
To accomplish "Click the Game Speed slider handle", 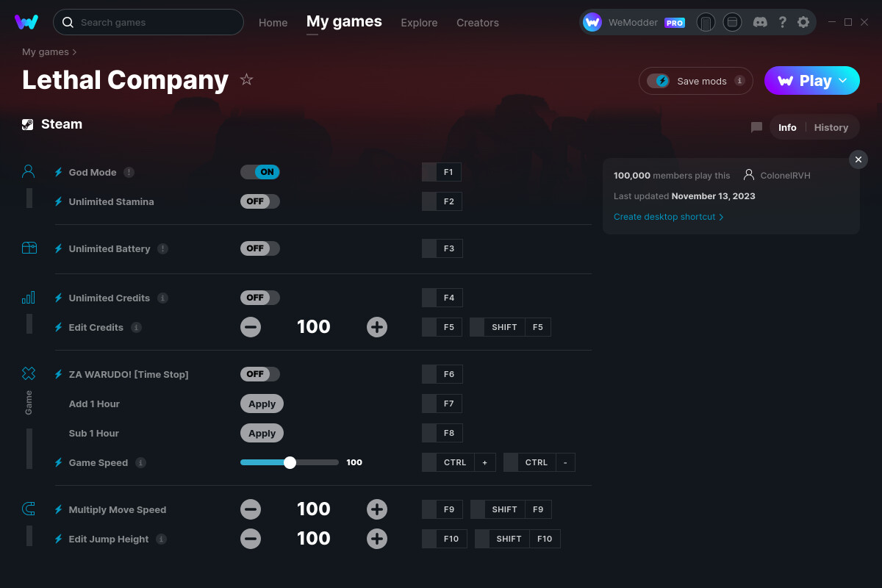I will (290, 462).
